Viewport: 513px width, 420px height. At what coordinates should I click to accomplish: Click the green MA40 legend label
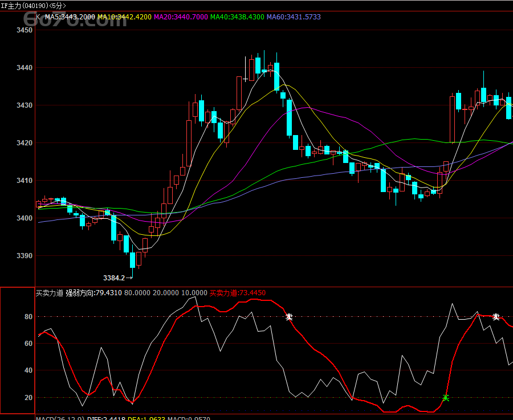[237, 17]
